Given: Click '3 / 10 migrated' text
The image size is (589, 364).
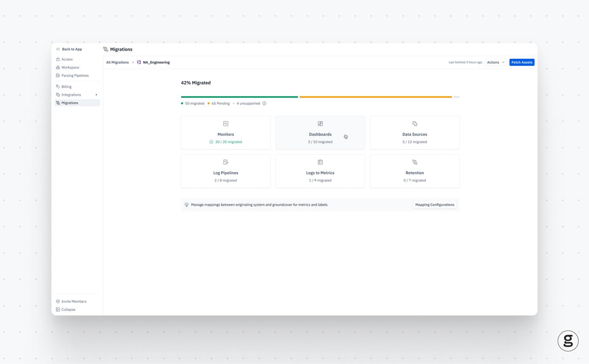Looking at the screenshot, I should click(320, 142).
